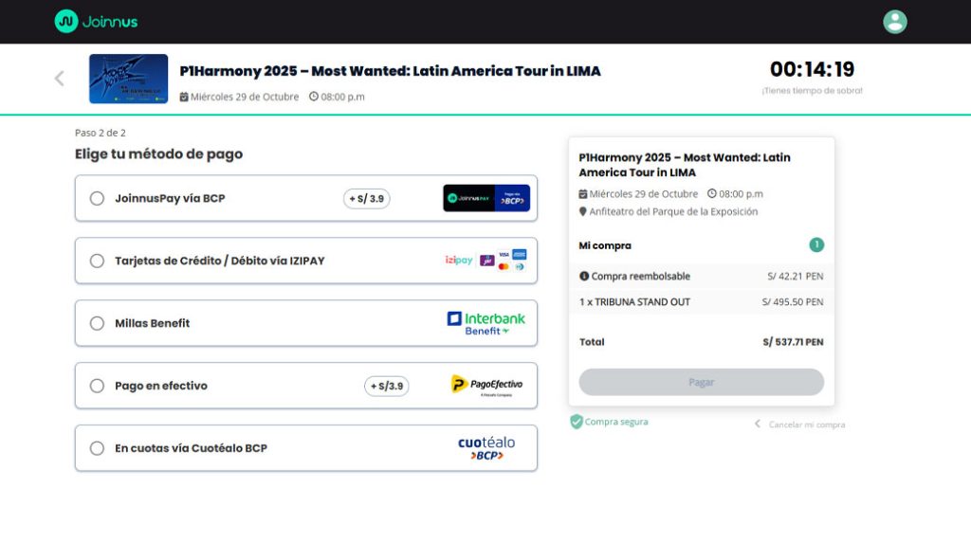This screenshot has width=971, height=560.
Task: Click the header calendar icon before Miércoles 29 de Octubre
Action: 184,97
